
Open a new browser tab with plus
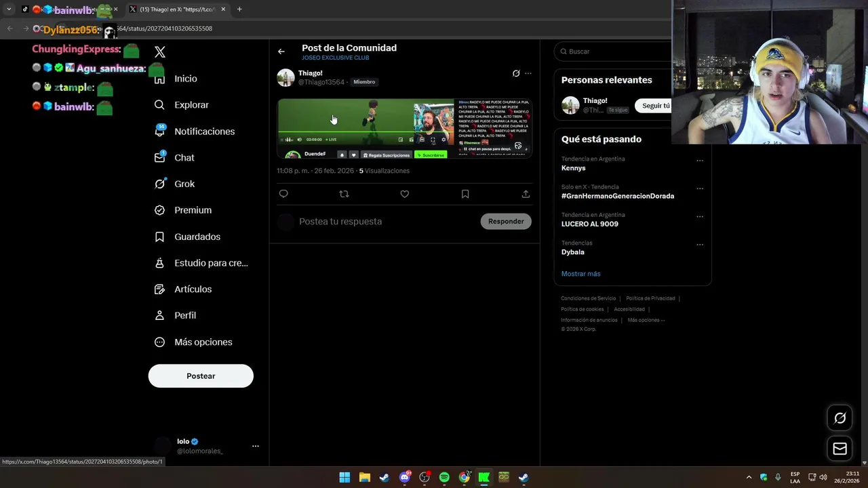point(239,9)
